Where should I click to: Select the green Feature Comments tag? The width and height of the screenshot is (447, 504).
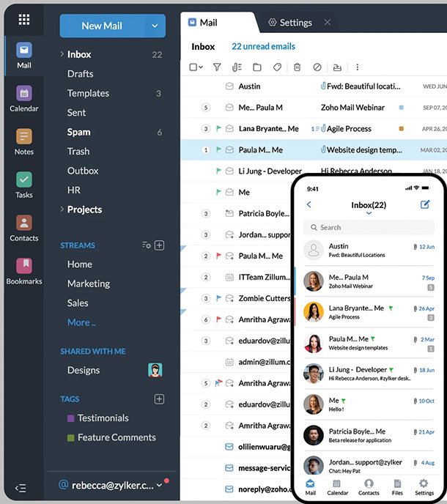pos(111,437)
